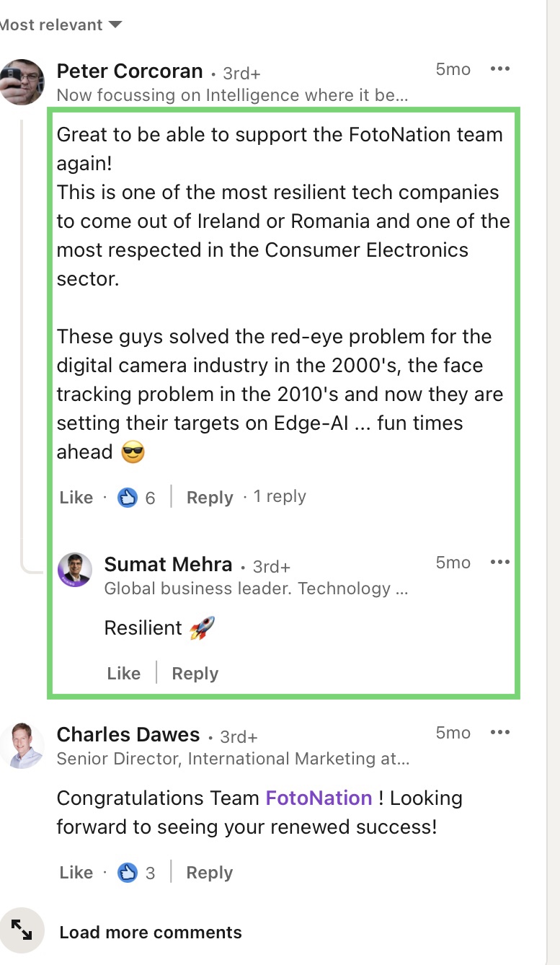Open Sumat Mehra's profile name link
The height and width of the screenshot is (965, 560).
[168, 564]
